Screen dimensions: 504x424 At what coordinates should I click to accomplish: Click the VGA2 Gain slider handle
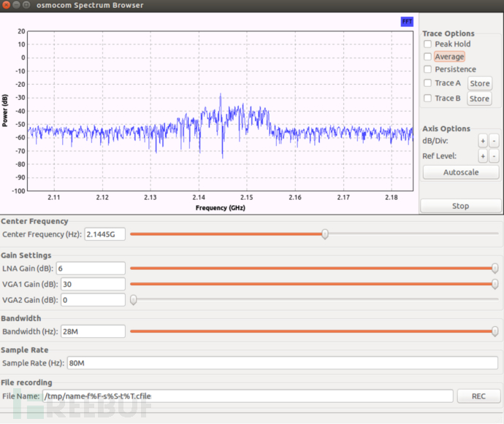pyautogui.click(x=134, y=300)
